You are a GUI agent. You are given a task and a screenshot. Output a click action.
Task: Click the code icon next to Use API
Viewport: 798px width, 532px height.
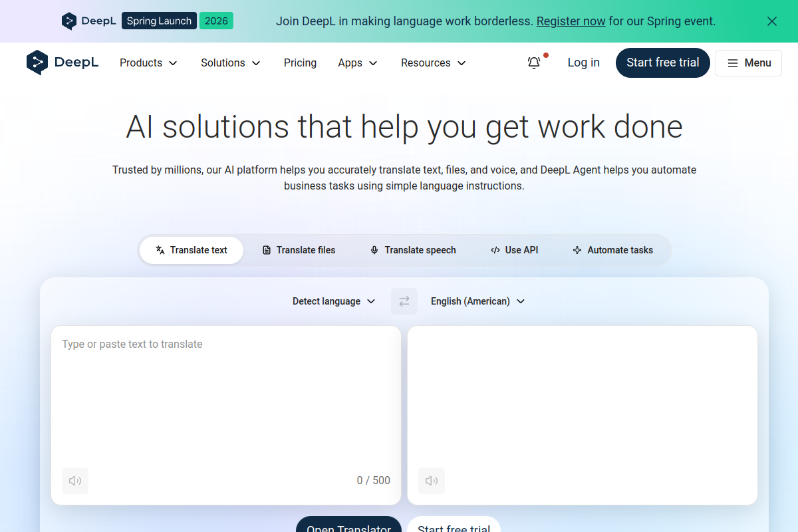pyautogui.click(x=495, y=250)
